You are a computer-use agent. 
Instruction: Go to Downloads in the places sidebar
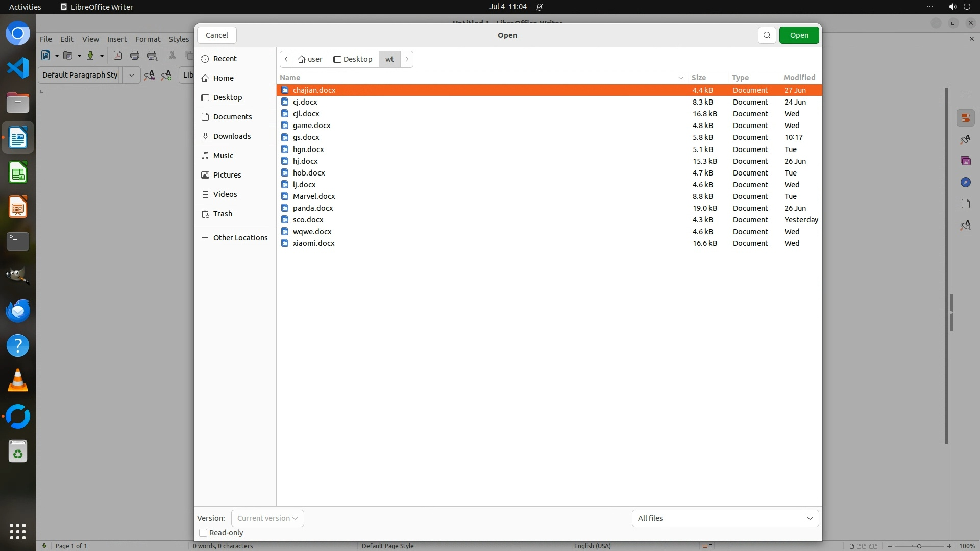[x=232, y=136]
